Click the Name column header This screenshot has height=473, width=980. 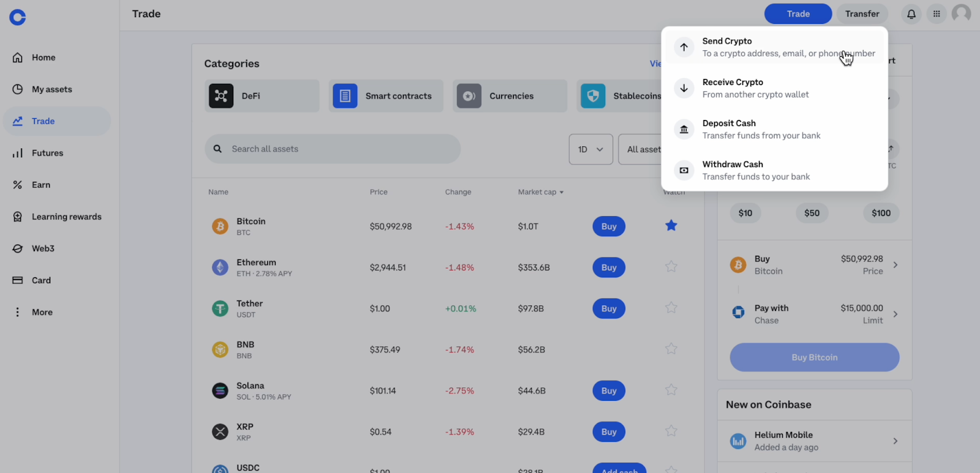click(x=218, y=192)
